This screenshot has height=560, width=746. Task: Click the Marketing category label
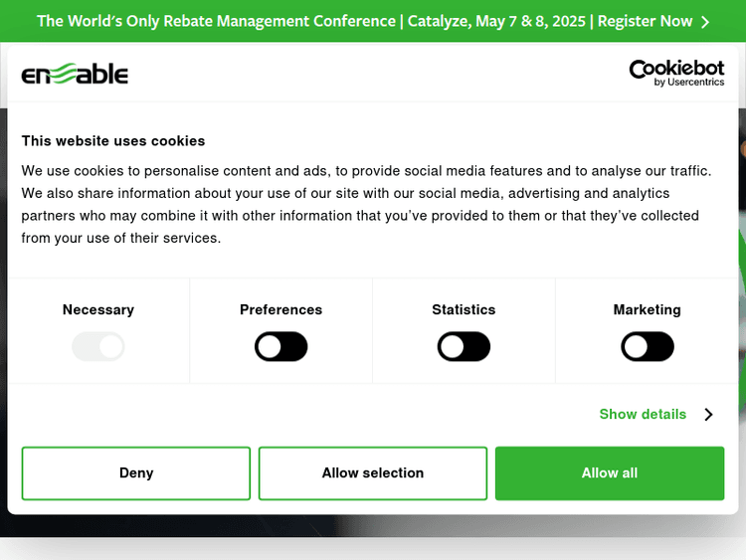click(x=648, y=309)
